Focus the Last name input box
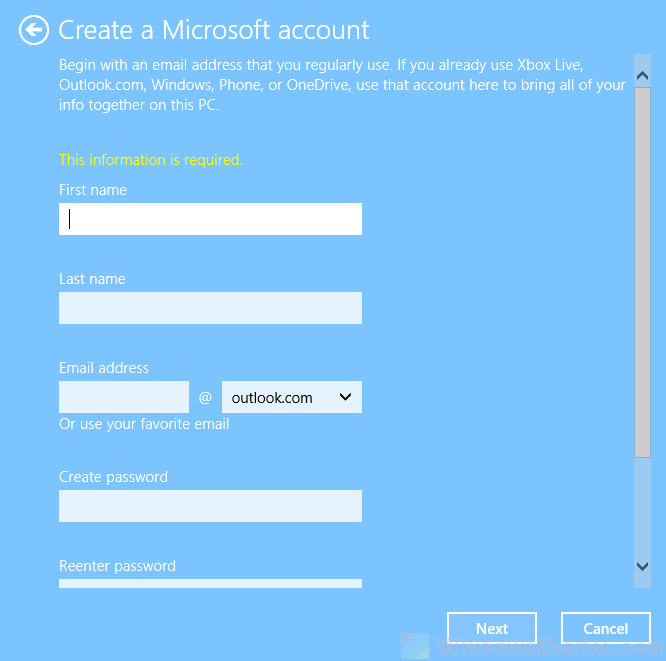The width and height of the screenshot is (666, 661). [210, 308]
